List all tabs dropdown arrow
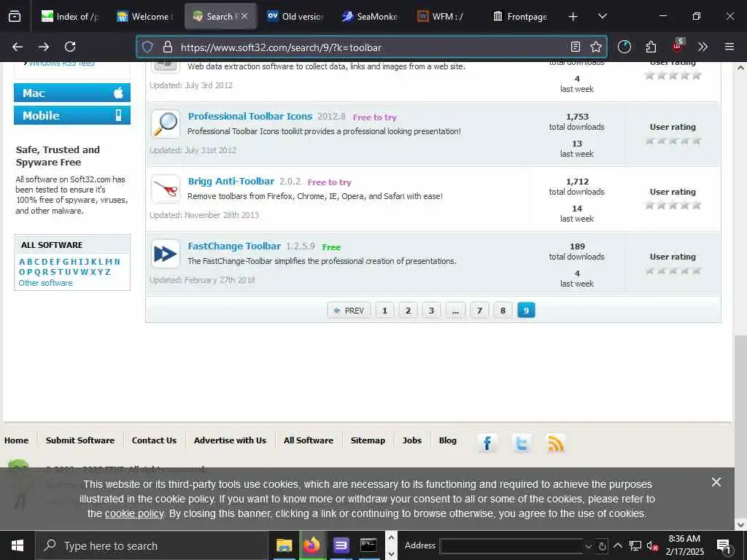The height and width of the screenshot is (560, 747). point(603,16)
